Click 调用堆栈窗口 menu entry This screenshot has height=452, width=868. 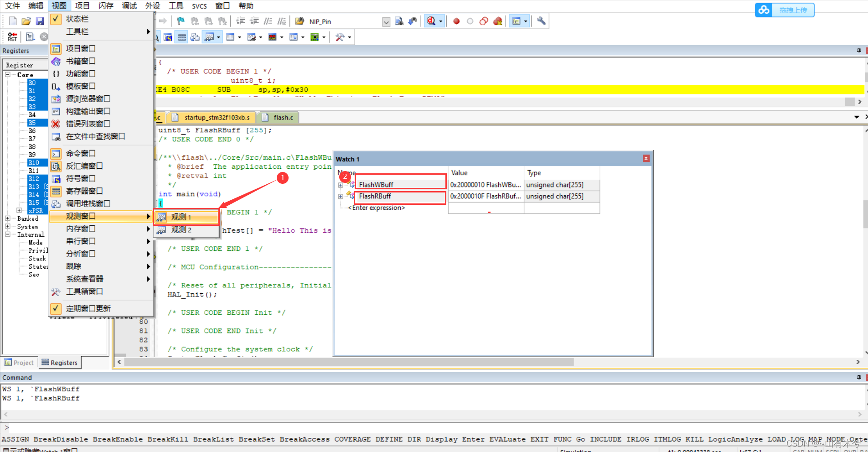tap(101, 203)
